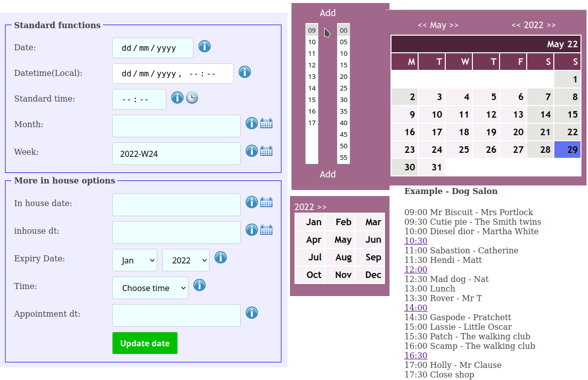Open the calendar icon in the Week row
Viewport: 588px width, 380px height.
click(266, 151)
